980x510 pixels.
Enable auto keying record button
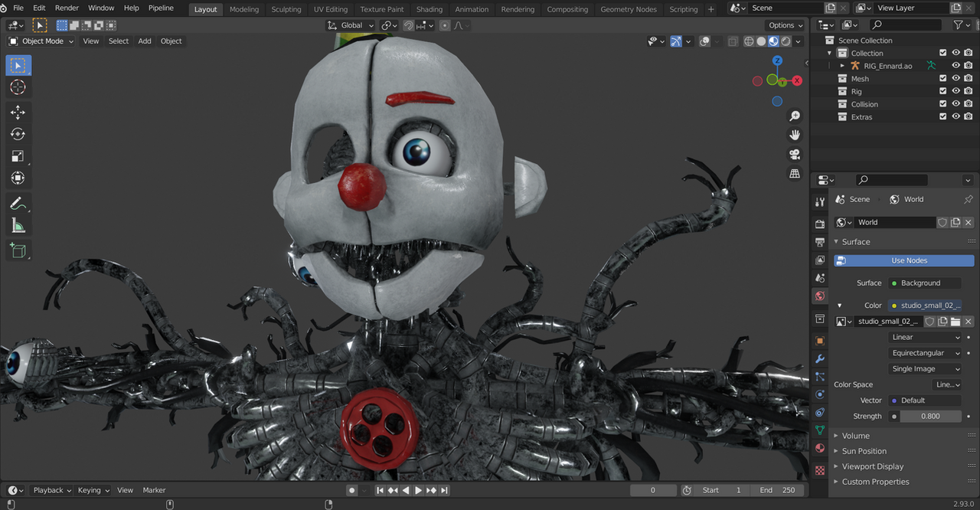tap(352, 490)
